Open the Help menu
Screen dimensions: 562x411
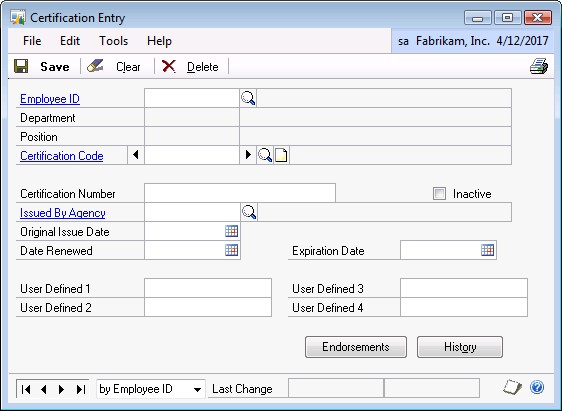coord(159,41)
